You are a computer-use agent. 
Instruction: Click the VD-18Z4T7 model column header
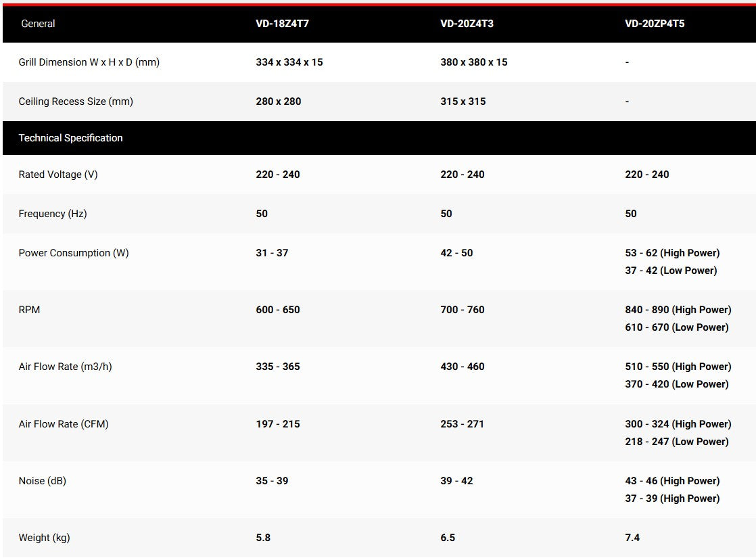282,24
